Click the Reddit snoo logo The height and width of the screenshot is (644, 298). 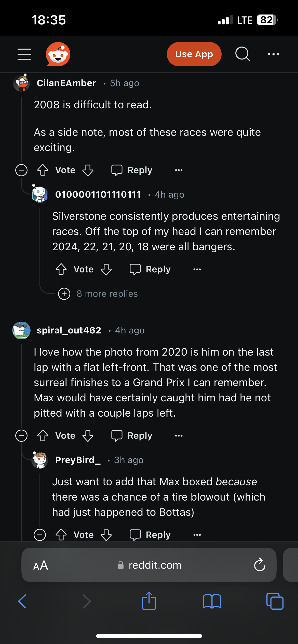pos(58,54)
